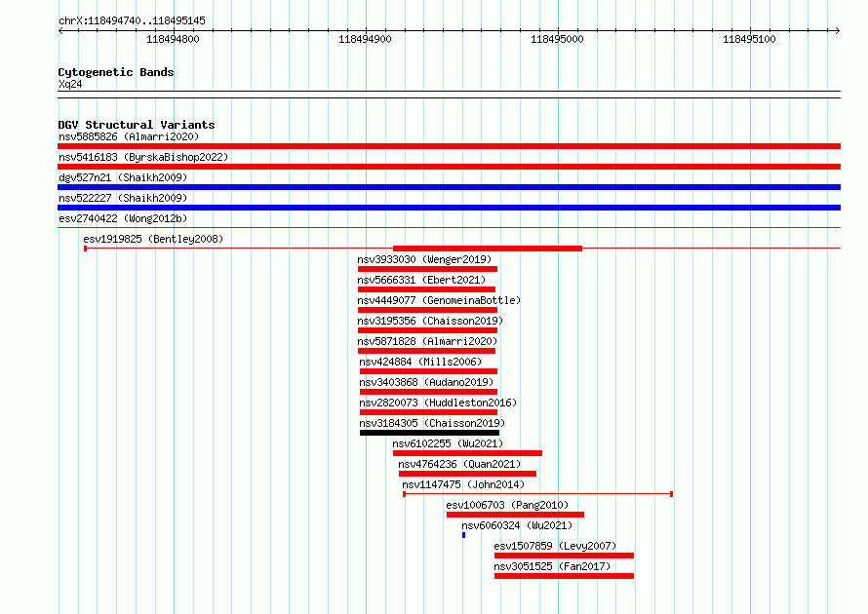Select dgv527n21 (Shaikh2009) variant label

(x=123, y=177)
